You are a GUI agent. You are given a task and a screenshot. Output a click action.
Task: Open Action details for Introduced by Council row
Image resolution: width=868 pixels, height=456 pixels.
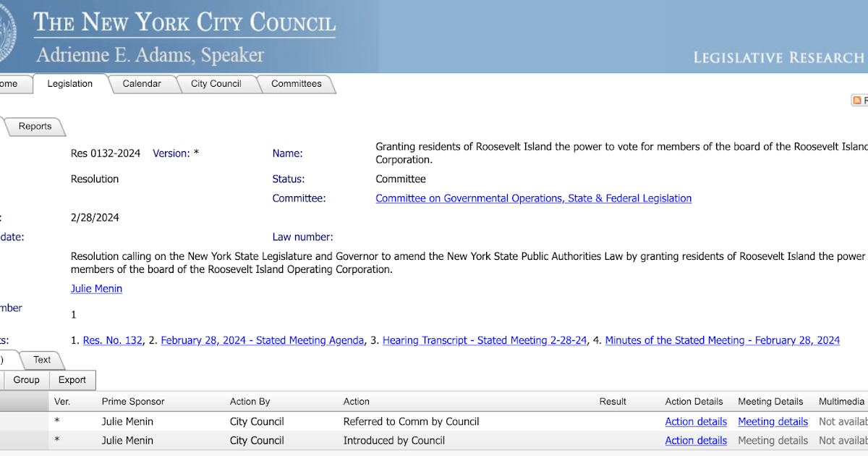[x=696, y=440]
